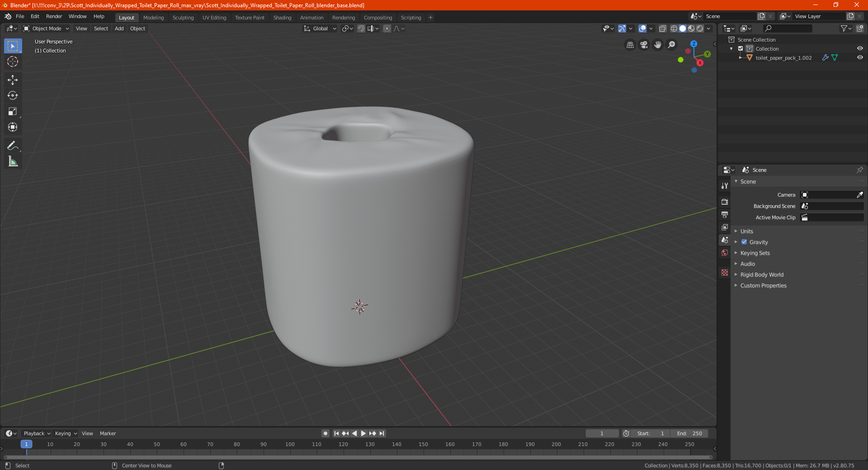Image resolution: width=868 pixels, height=470 pixels.
Task: Open the Render properties tab
Action: pos(725,202)
